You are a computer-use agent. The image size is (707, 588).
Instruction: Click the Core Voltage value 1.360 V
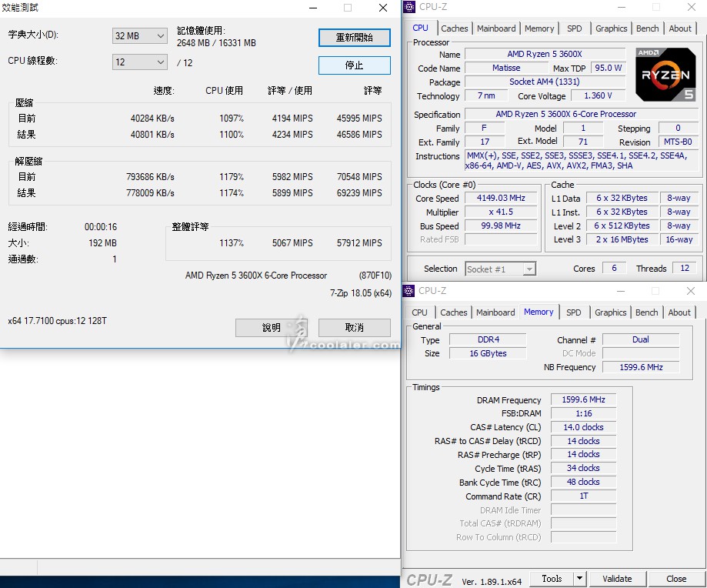598,95
